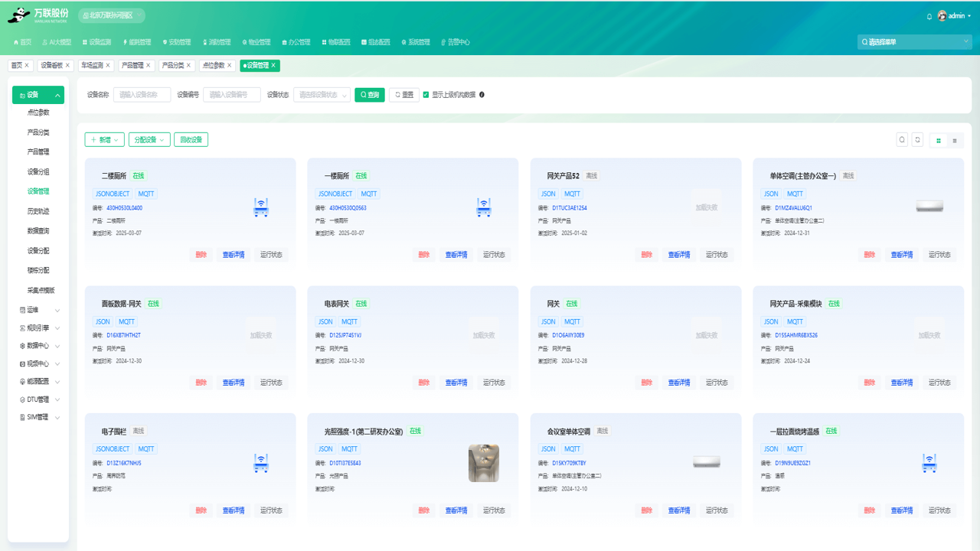Close the 车场监测 tab
980x551 pixels.
click(108, 65)
